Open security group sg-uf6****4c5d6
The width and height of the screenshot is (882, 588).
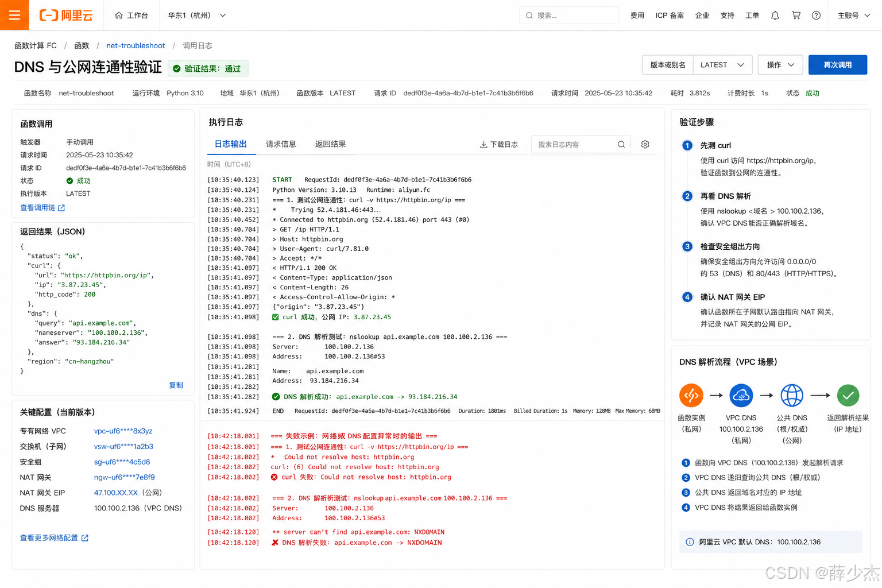pos(122,462)
